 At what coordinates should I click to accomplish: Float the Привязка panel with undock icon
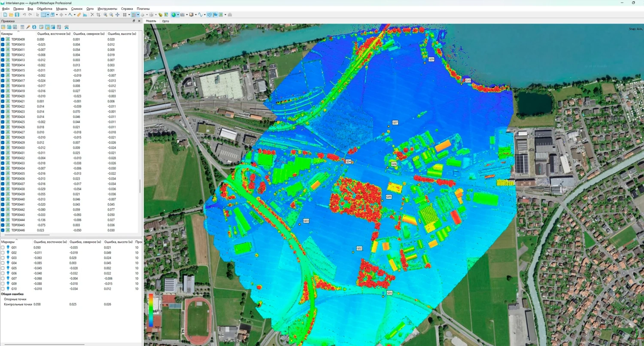coord(134,21)
